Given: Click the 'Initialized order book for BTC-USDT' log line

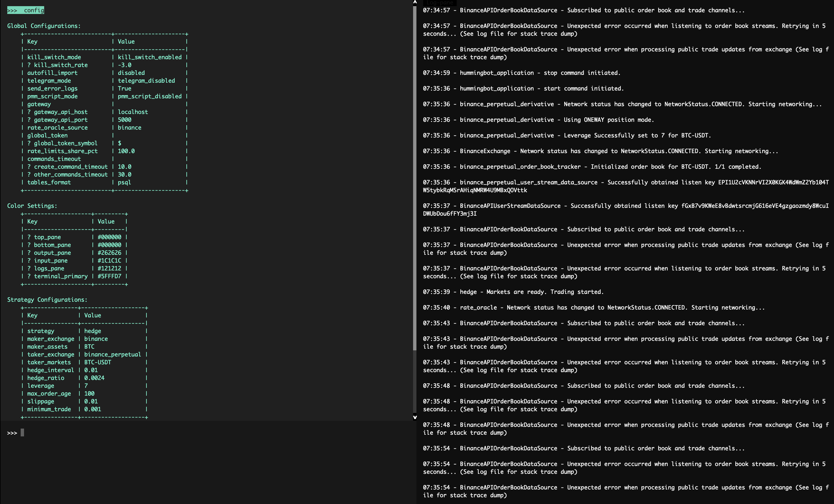Looking at the screenshot, I should pos(592,167).
